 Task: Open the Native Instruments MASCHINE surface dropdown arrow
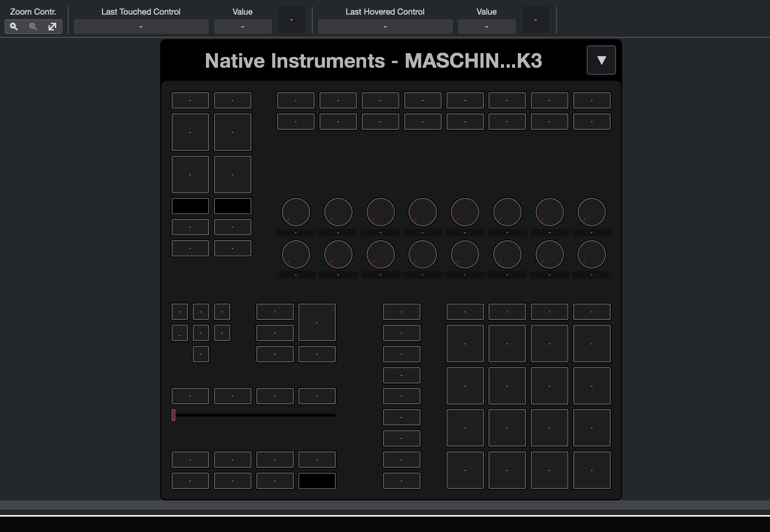tap(601, 60)
